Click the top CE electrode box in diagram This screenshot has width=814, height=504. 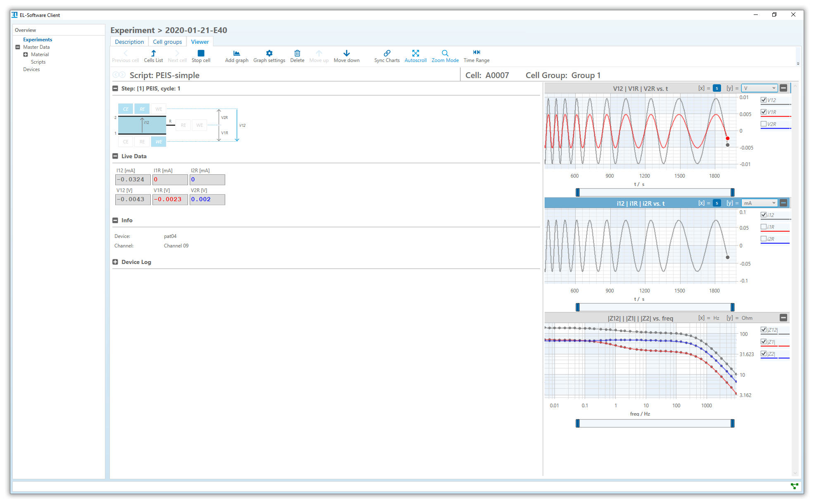coord(126,109)
